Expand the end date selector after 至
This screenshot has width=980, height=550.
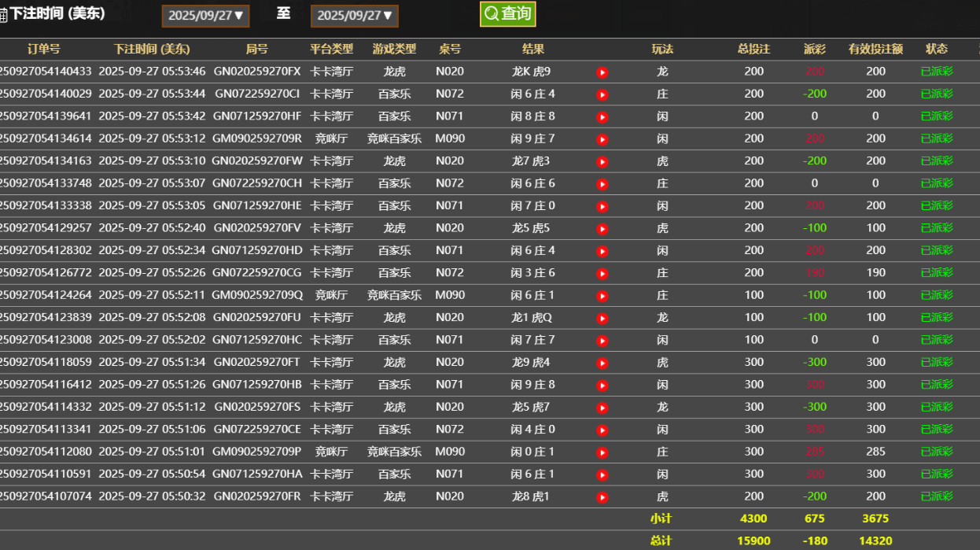click(354, 15)
